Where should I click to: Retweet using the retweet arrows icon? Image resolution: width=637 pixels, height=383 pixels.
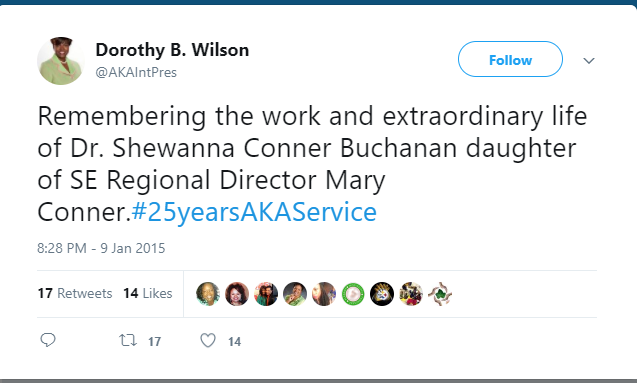click(x=128, y=340)
